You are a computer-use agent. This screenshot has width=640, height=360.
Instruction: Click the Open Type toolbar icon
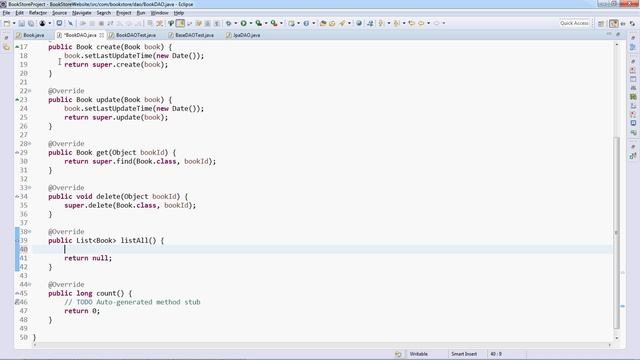pyautogui.click(x=323, y=23)
